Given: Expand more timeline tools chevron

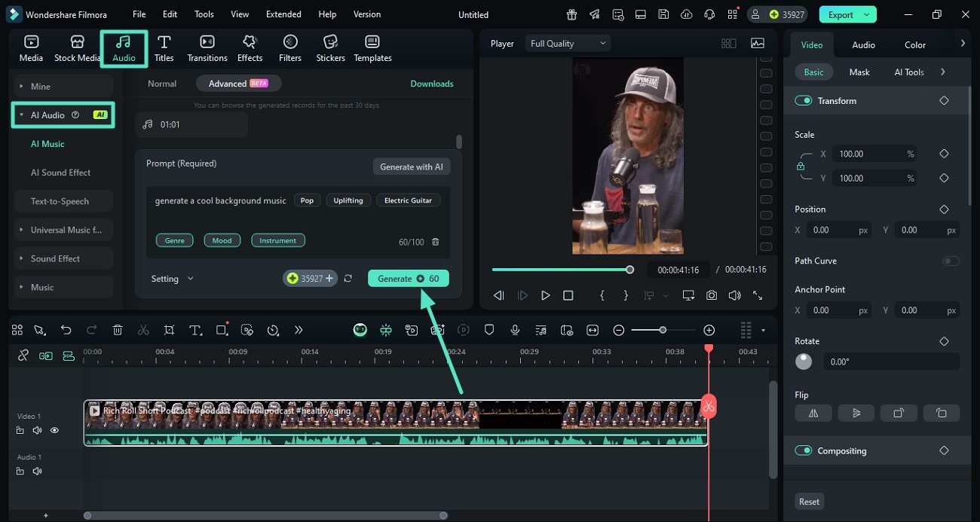Looking at the screenshot, I should click(x=299, y=330).
